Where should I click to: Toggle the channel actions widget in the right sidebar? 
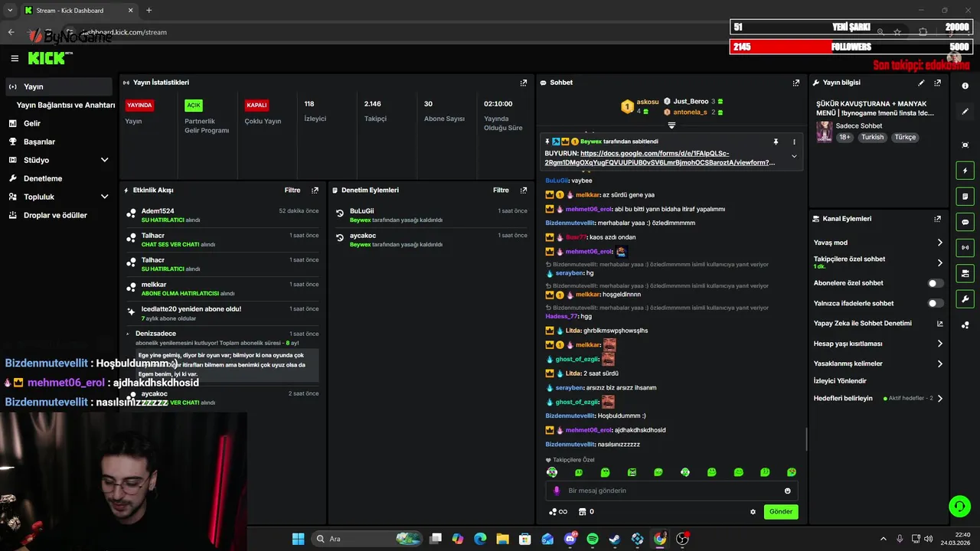(x=965, y=273)
